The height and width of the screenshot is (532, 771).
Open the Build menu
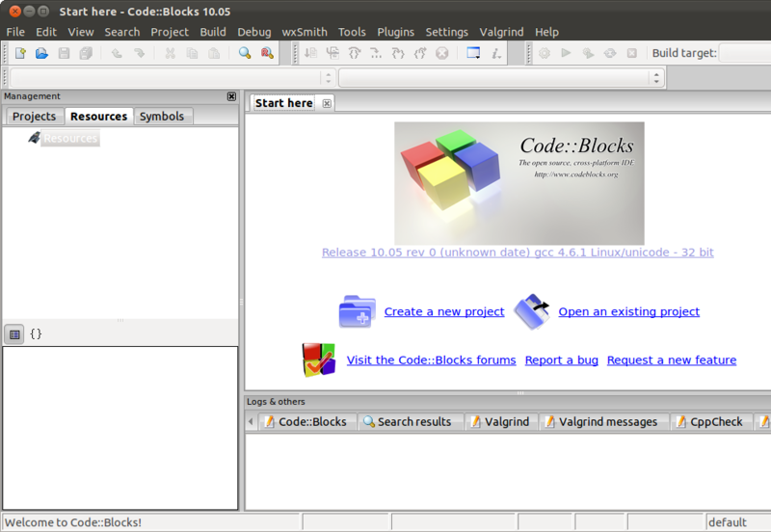coord(213,32)
